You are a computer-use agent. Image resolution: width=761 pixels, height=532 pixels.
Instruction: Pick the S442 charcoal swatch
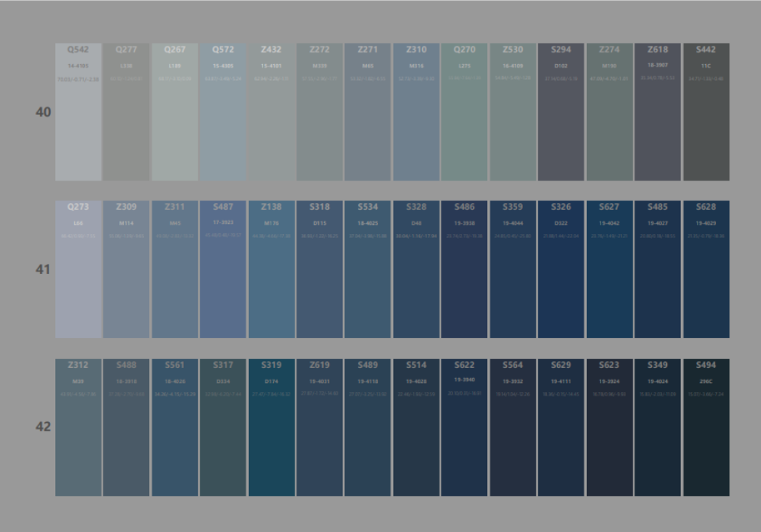tap(706, 112)
